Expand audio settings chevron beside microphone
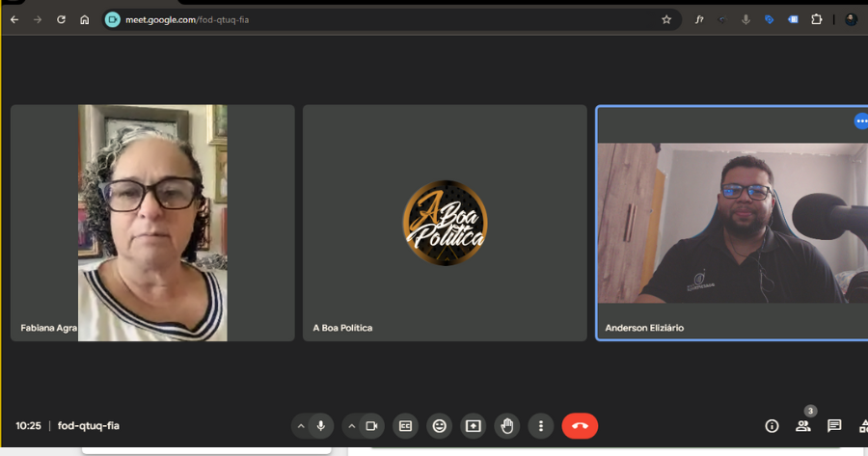Viewport: 868px width, 456px height. (x=301, y=426)
